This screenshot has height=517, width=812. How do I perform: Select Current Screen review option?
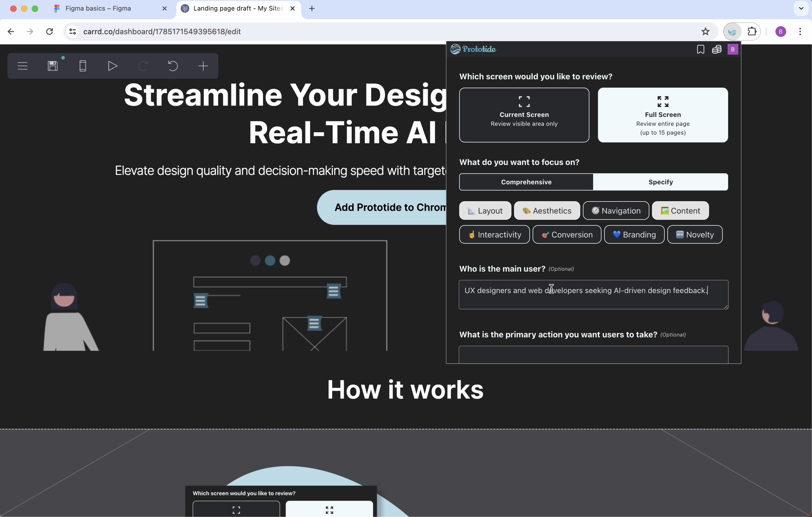tap(524, 115)
